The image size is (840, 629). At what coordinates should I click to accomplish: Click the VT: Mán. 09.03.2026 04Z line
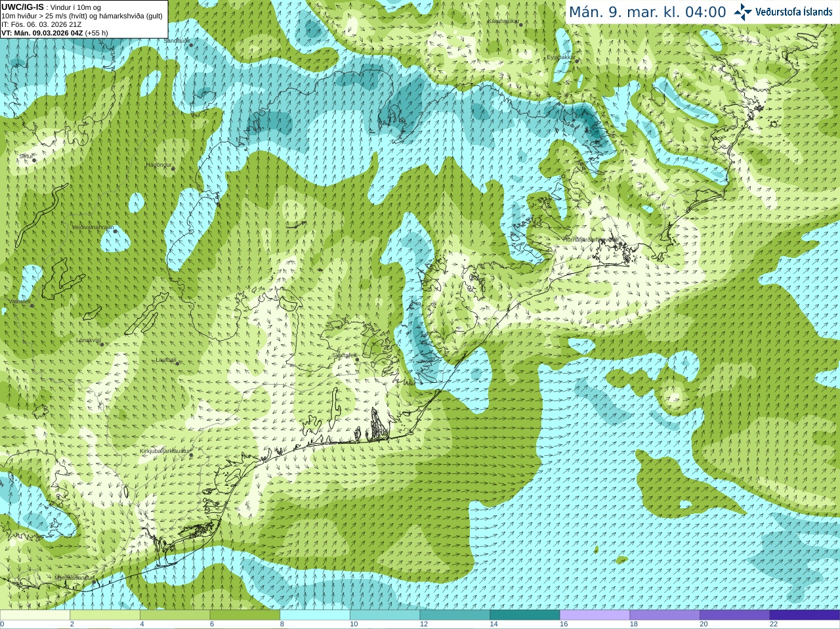54,33
